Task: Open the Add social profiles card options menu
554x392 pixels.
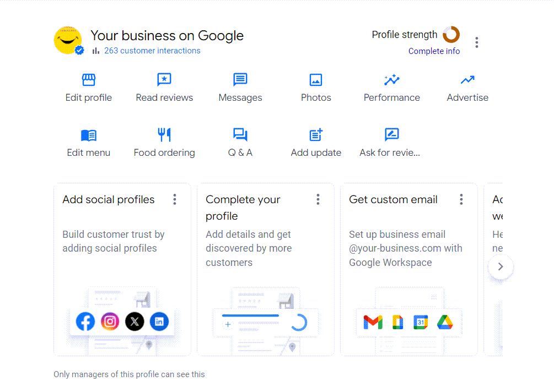Action: point(175,199)
